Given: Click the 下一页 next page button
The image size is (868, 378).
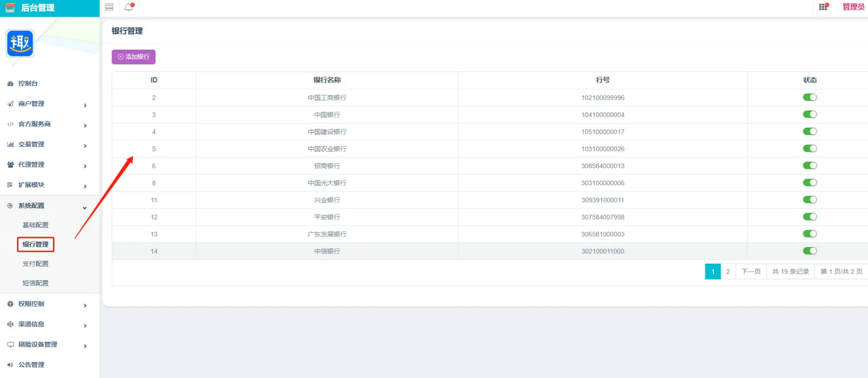Looking at the screenshot, I should point(751,272).
